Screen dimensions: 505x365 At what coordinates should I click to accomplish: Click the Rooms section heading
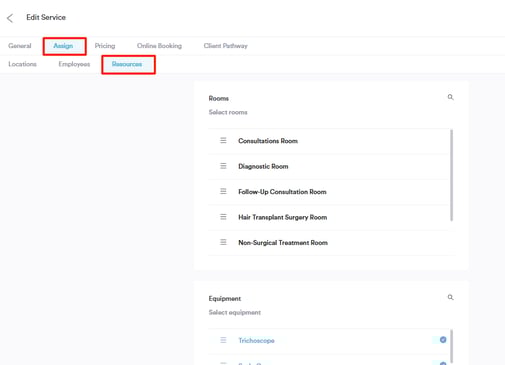(219, 98)
